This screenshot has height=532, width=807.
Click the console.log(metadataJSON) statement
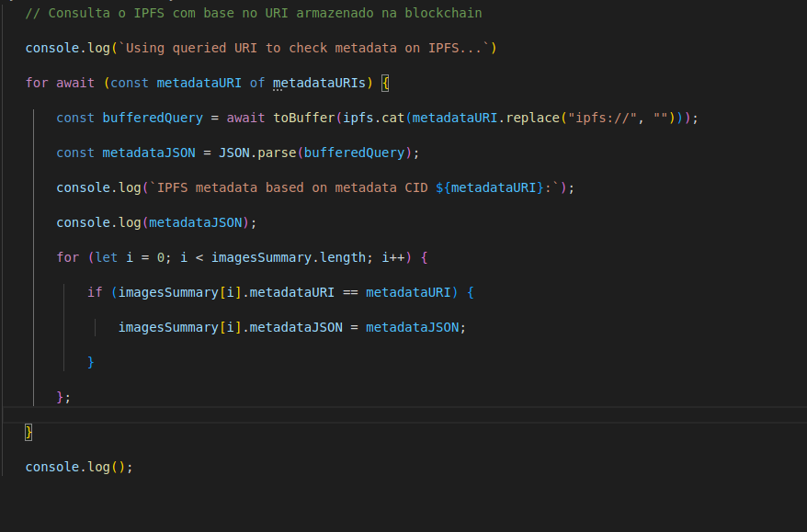click(x=156, y=222)
